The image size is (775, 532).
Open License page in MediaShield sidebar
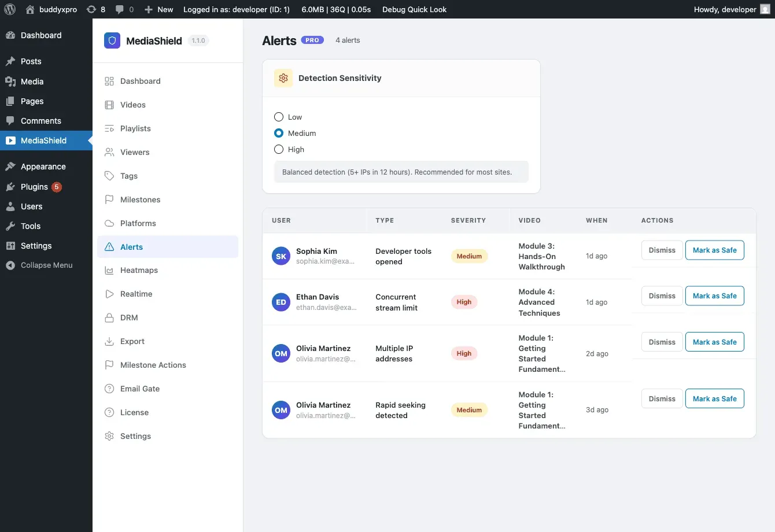click(x=168, y=412)
